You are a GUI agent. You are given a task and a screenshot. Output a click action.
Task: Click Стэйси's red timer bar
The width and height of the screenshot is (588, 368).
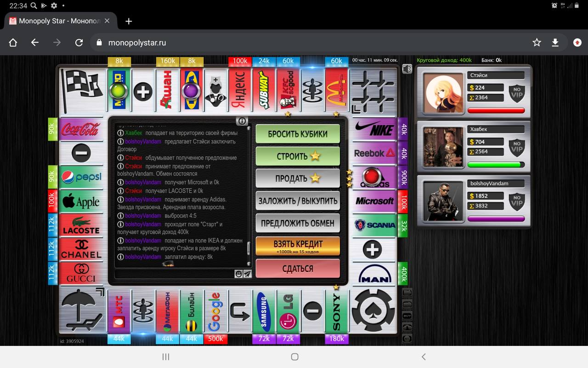tap(496, 110)
